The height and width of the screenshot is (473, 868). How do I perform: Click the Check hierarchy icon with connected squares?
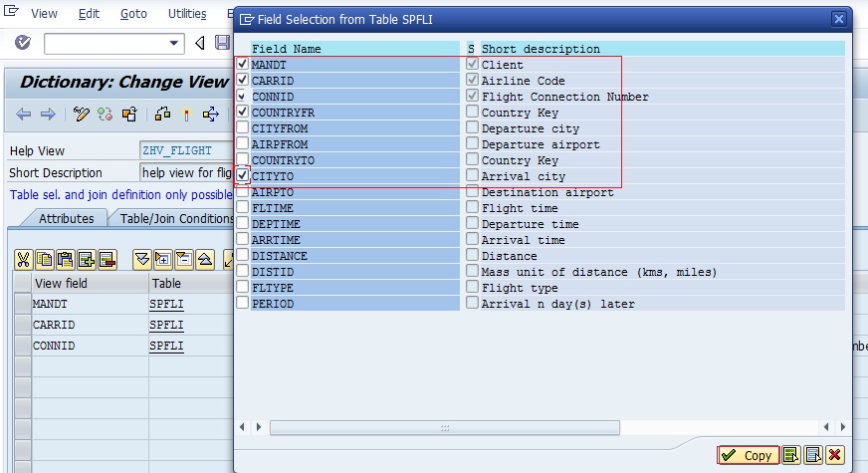point(162,115)
